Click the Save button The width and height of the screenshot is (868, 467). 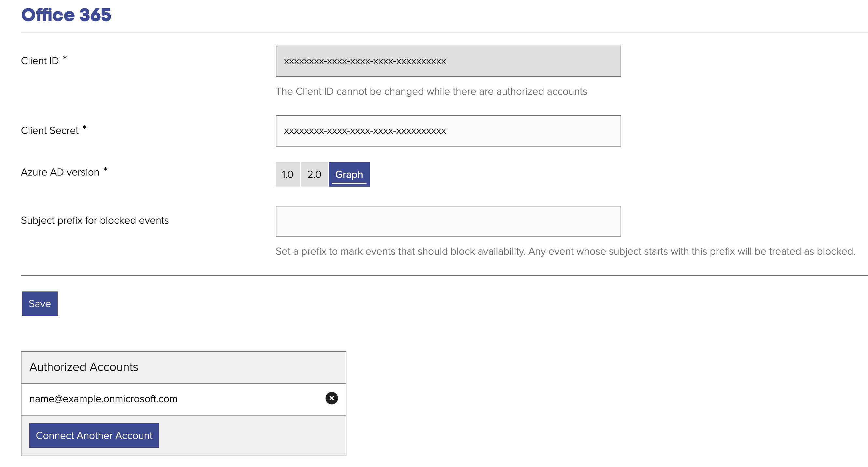[40, 304]
